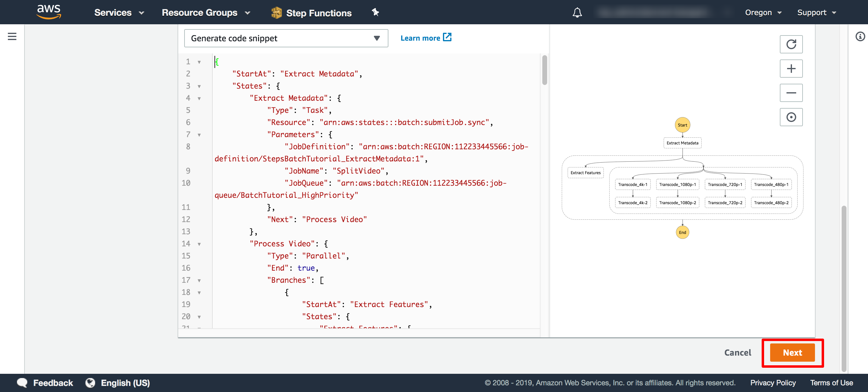Click the zoom in icon
868x392 pixels.
(x=792, y=68)
